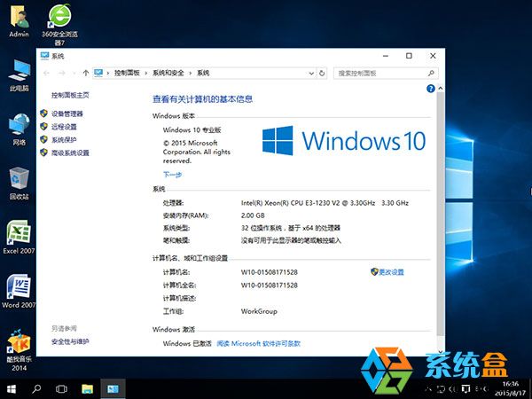This screenshot has height=399, width=532.
Task: Open 此电脑 desktop icon
Action: click(19, 75)
